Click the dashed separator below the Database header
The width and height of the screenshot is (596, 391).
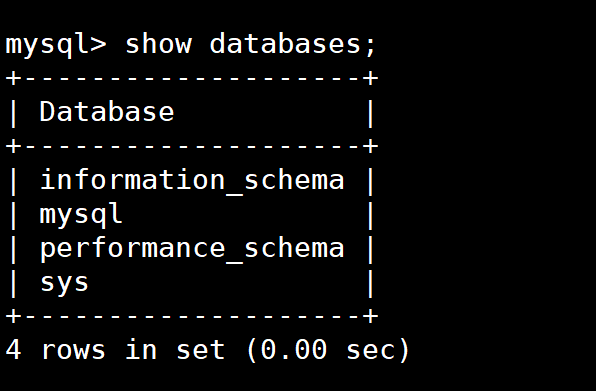(192, 146)
